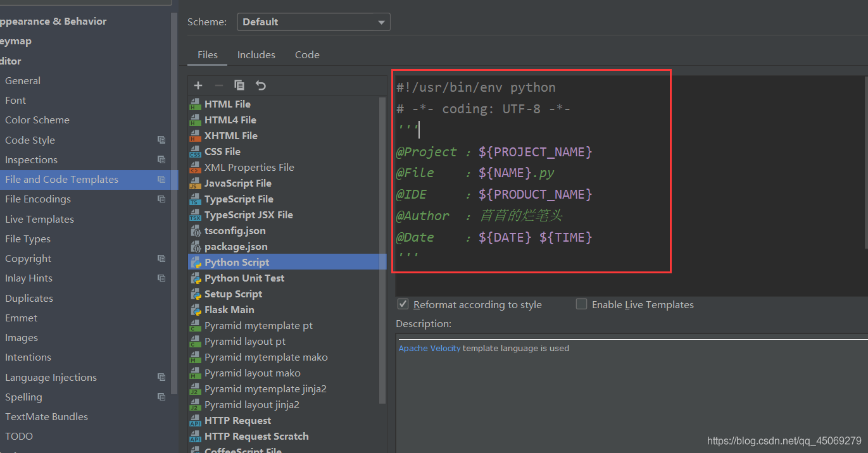Select Color Scheme in settings tree
Image resolution: width=868 pixels, height=453 pixels.
coord(37,120)
